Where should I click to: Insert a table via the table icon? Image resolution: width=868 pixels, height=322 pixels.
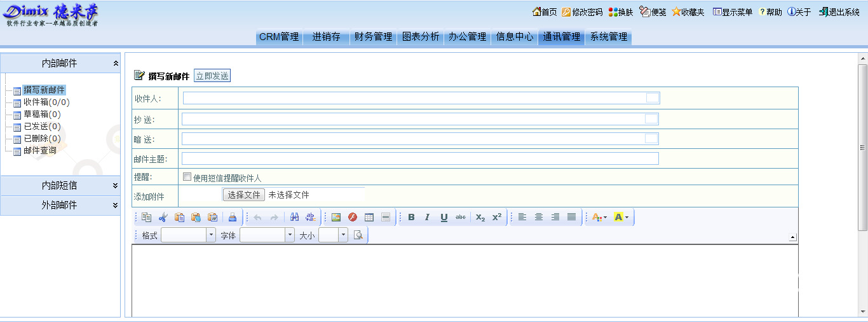click(x=369, y=217)
